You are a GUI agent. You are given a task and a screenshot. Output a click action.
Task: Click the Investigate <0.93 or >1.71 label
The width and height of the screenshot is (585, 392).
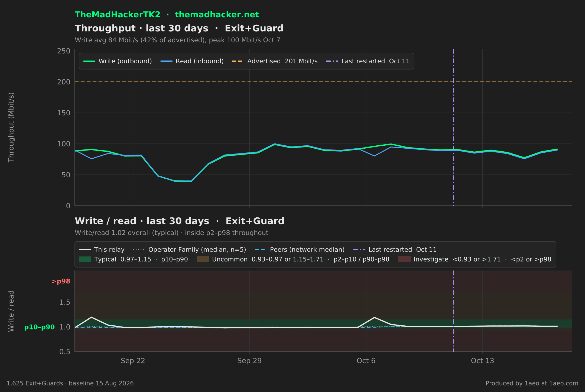pos(482,259)
